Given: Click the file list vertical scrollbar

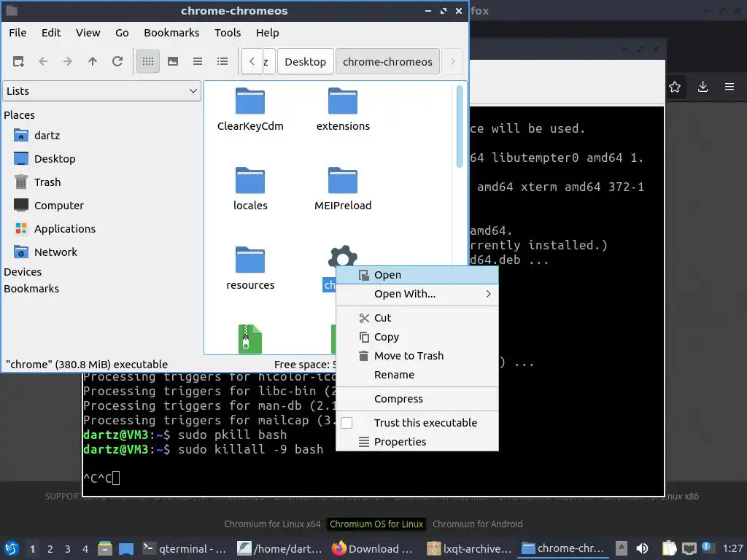Looking at the screenshot, I should (x=460, y=127).
